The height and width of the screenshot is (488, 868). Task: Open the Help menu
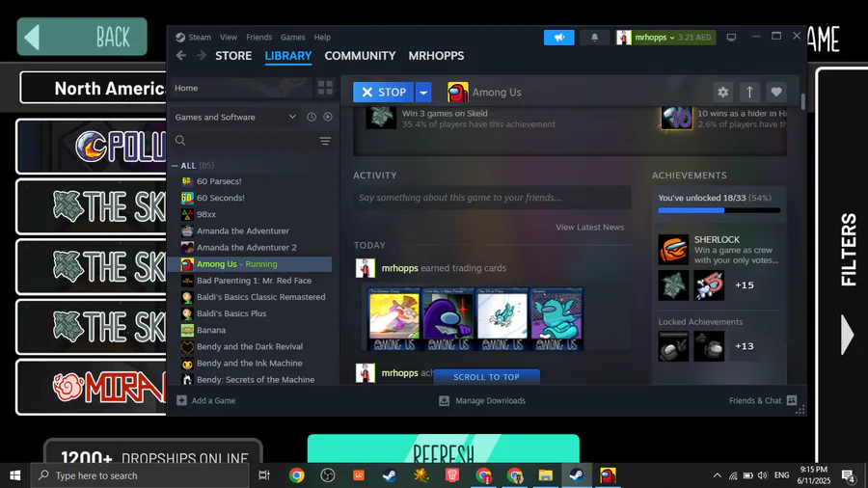(x=322, y=37)
